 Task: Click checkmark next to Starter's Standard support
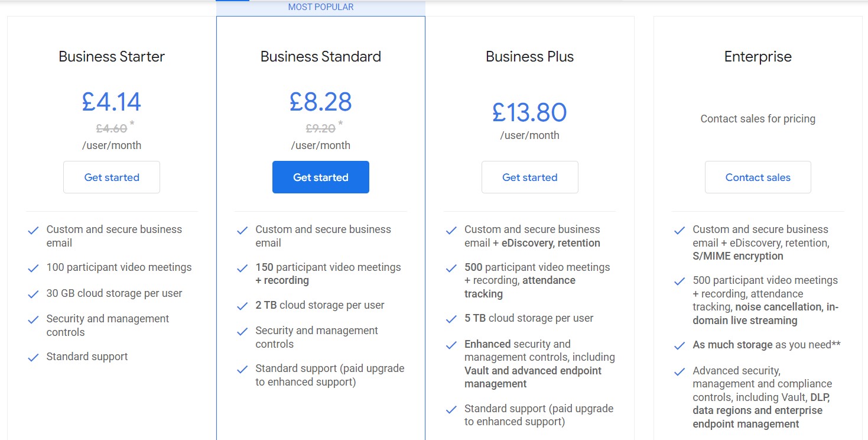coord(33,357)
